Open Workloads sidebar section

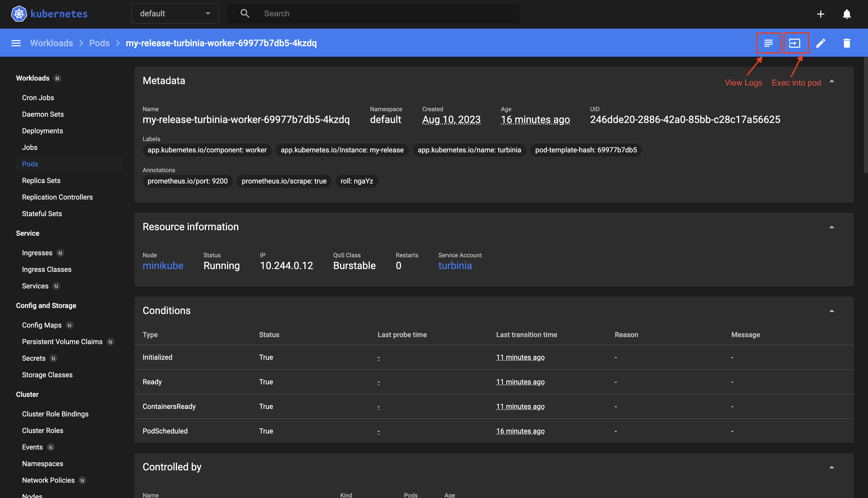[x=32, y=78]
